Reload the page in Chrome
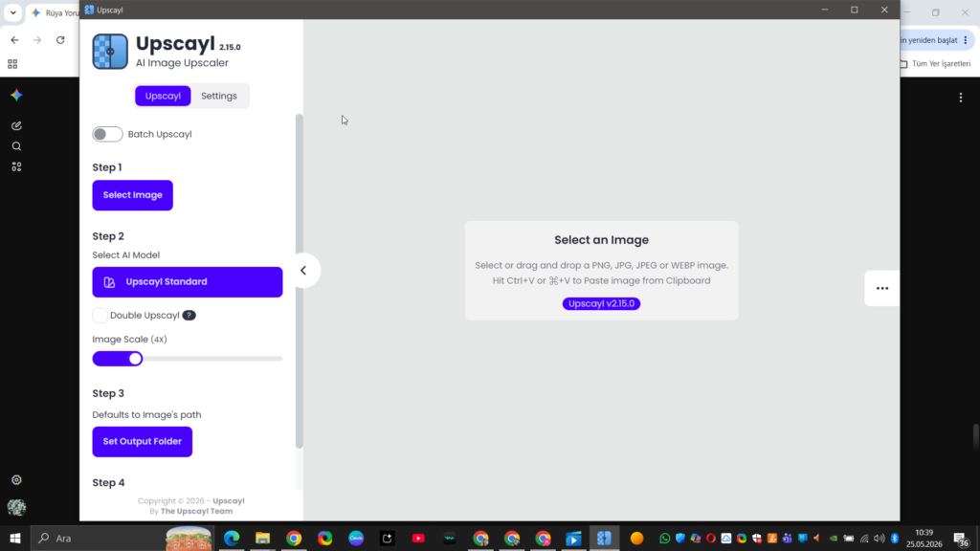 coord(60,40)
